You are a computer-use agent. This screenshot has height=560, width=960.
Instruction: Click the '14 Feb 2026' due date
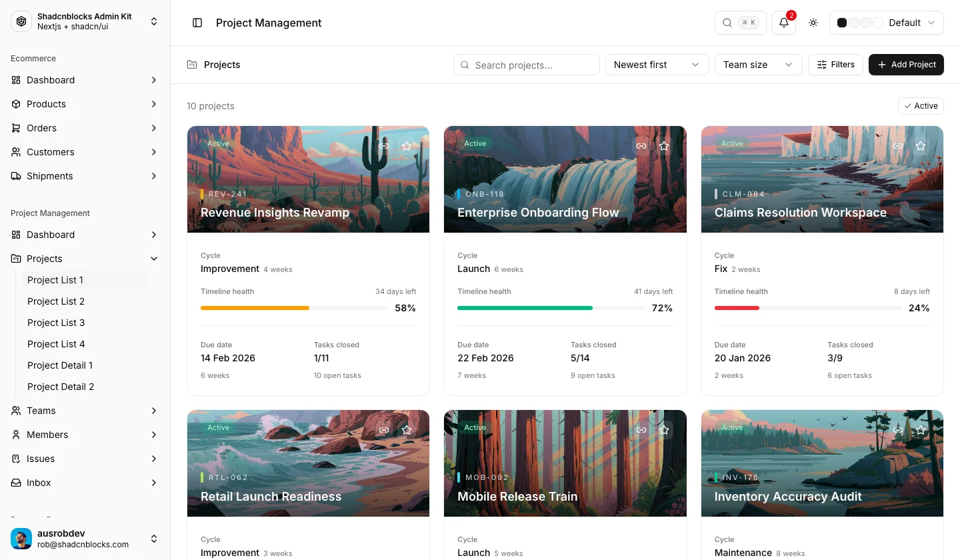point(228,358)
